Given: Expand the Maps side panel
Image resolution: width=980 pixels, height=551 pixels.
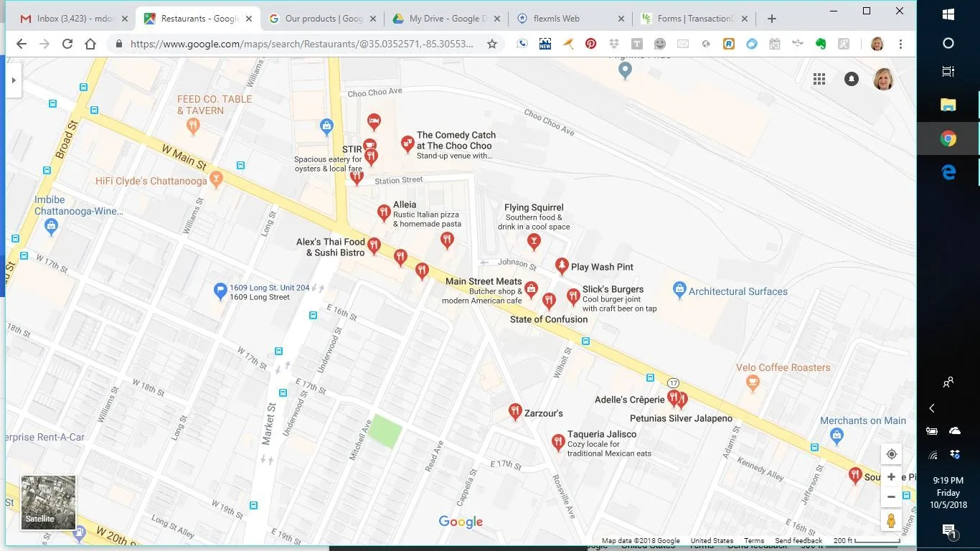Looking at the screenshot, I should pos(14,80).
